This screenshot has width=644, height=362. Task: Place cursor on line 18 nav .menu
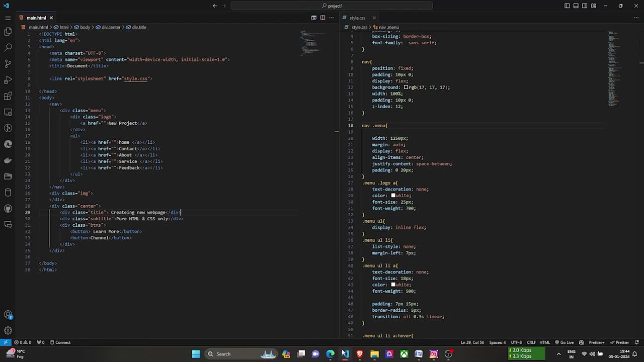point(375,126)
